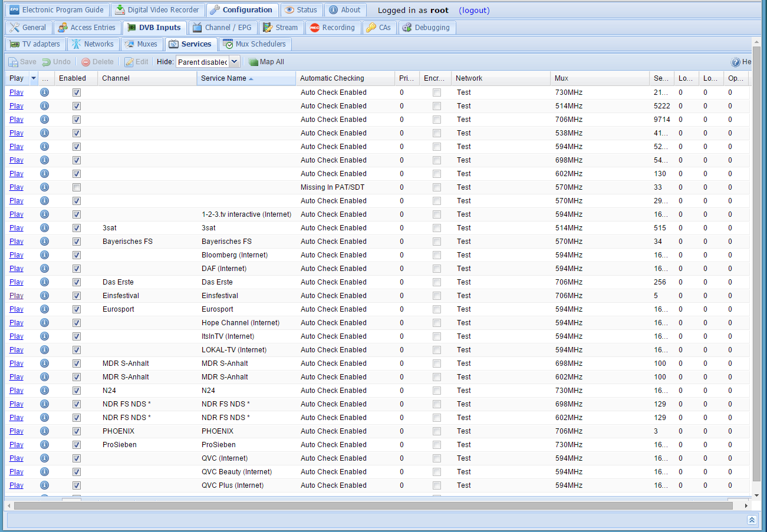Open the Hide filter dropdown

[x=234, y=62]
